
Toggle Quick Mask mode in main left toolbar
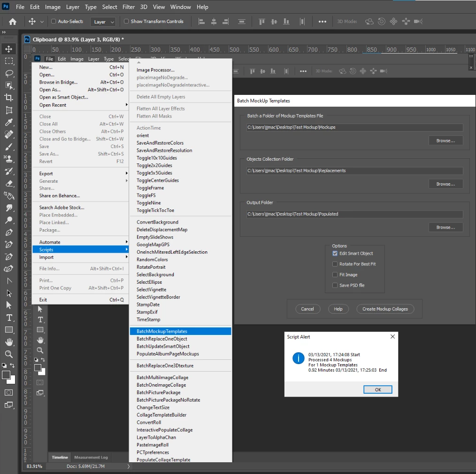9,393
